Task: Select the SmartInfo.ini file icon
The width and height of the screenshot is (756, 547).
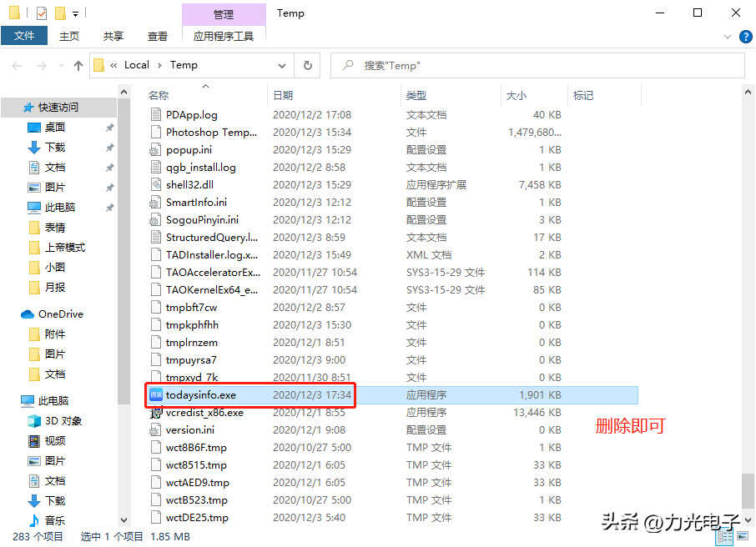Action: 156,203
